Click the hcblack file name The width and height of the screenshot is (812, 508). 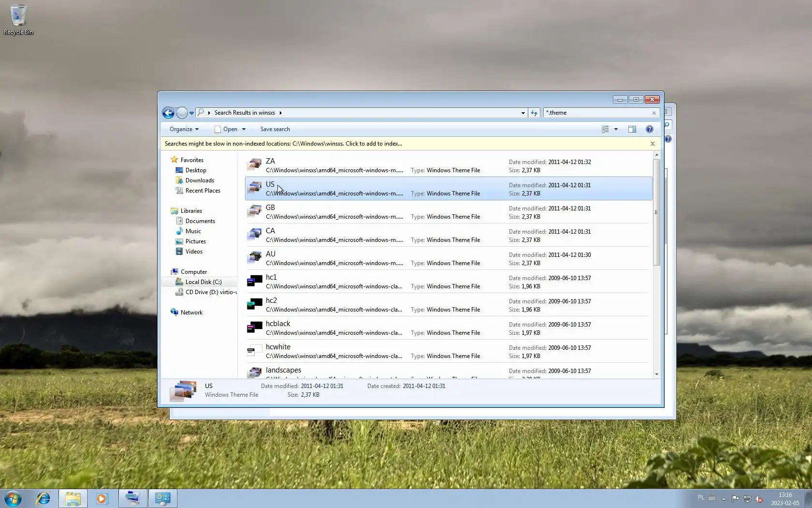(278, 324)
